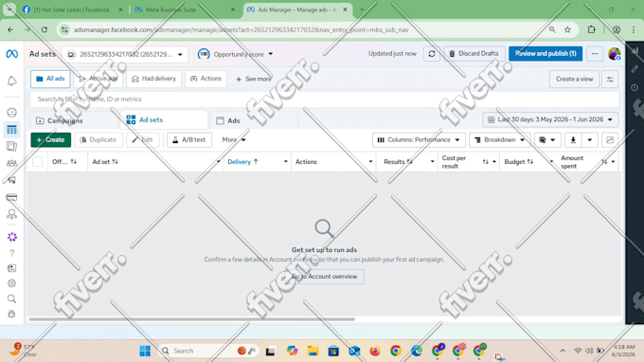Image resolution: width=644 pixels, height=362 pixels.
Task: Select the Had delivery filter
Action: pyautogui.click(x=154, y=79)
